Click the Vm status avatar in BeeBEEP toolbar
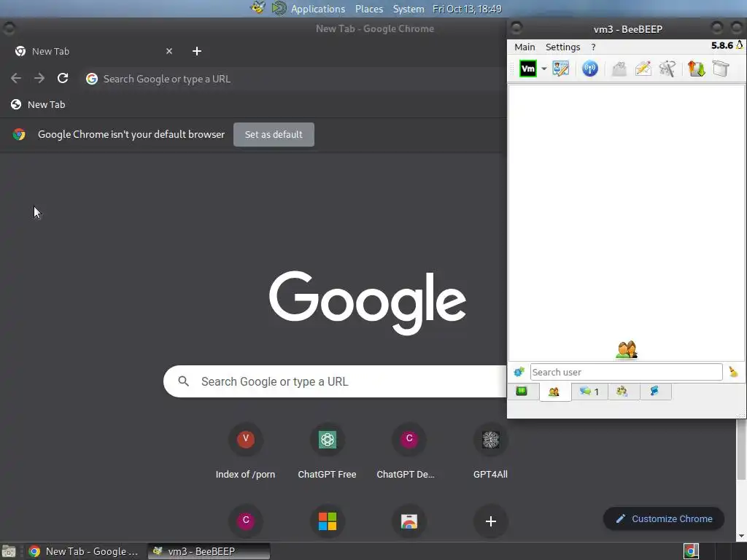The image size is (747, 560). [528, 69]
